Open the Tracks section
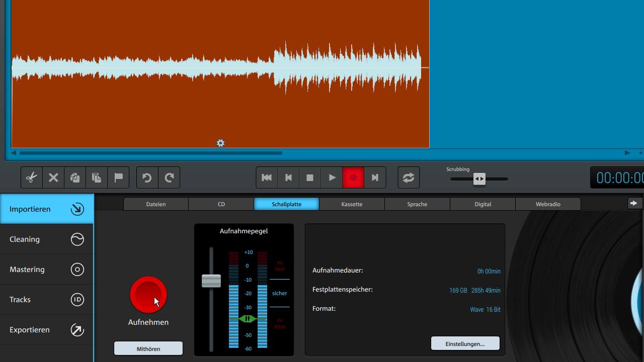 [x=47, y=300]
